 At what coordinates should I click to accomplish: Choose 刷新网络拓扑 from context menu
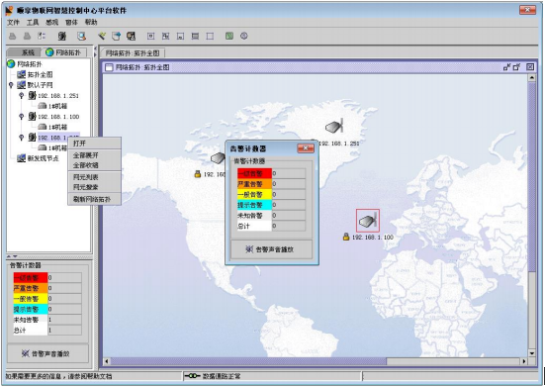[x=92, y=199]
